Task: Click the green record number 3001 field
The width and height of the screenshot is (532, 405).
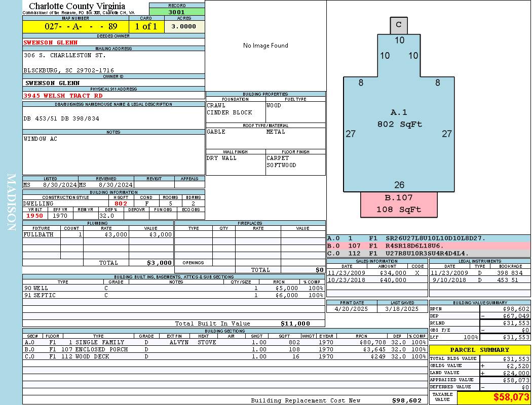Action: (177, 12)
